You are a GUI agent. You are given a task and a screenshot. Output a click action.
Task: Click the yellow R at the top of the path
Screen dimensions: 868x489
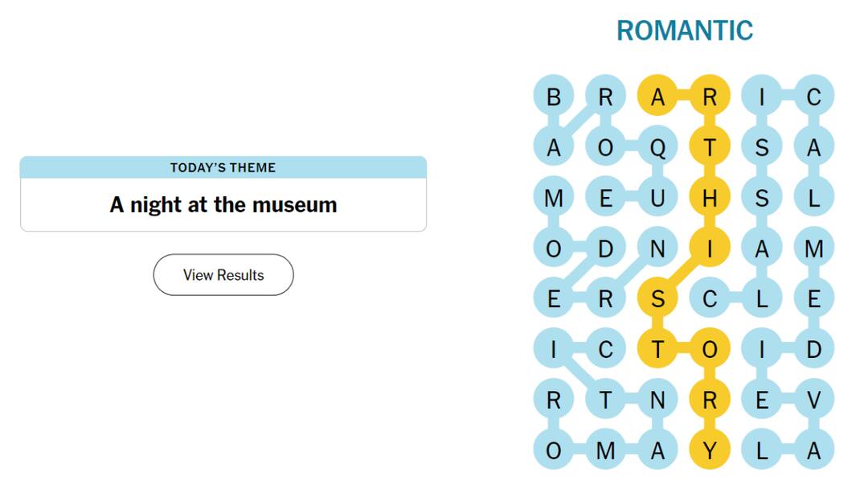click(x=710, y=95)
